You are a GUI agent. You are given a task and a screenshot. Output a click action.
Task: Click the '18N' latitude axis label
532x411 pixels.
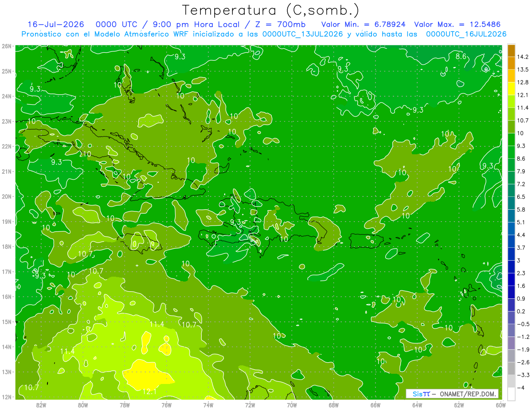pos(6,247)
